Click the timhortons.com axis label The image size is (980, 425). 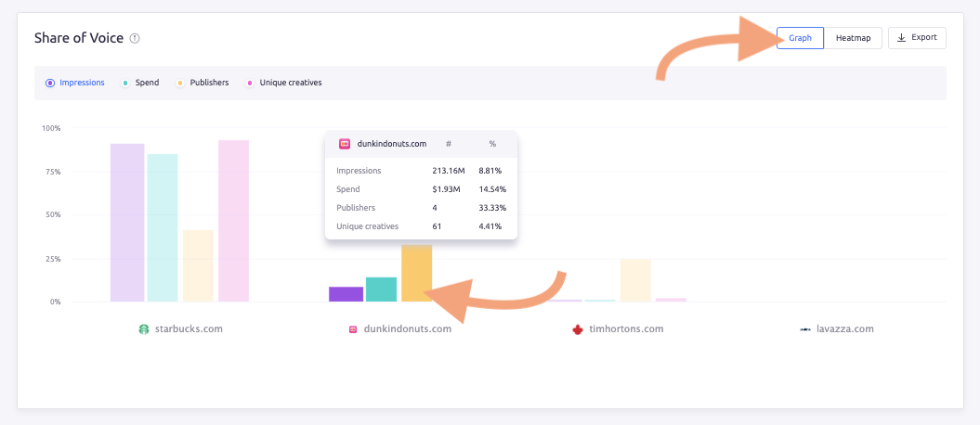(x=626, y=328)
